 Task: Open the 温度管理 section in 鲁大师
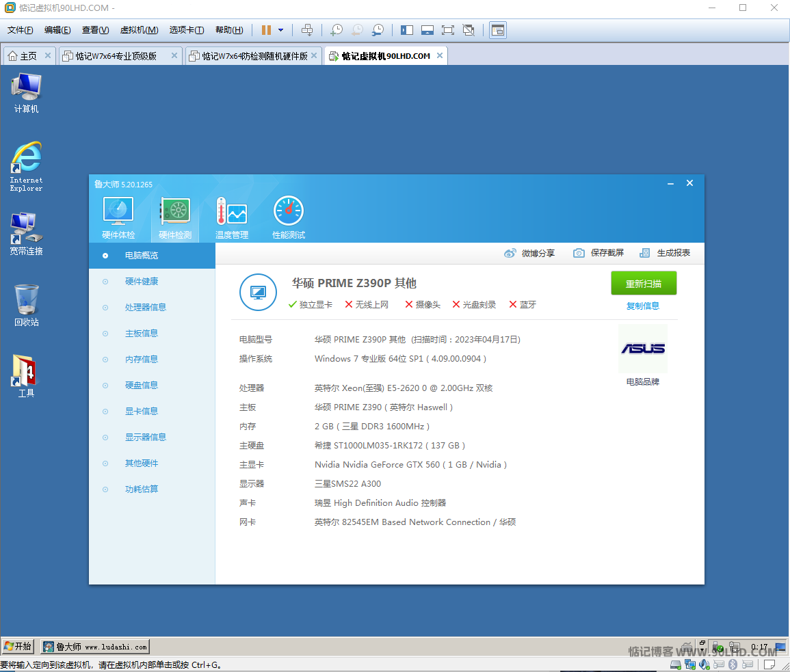tap(232, 218)
